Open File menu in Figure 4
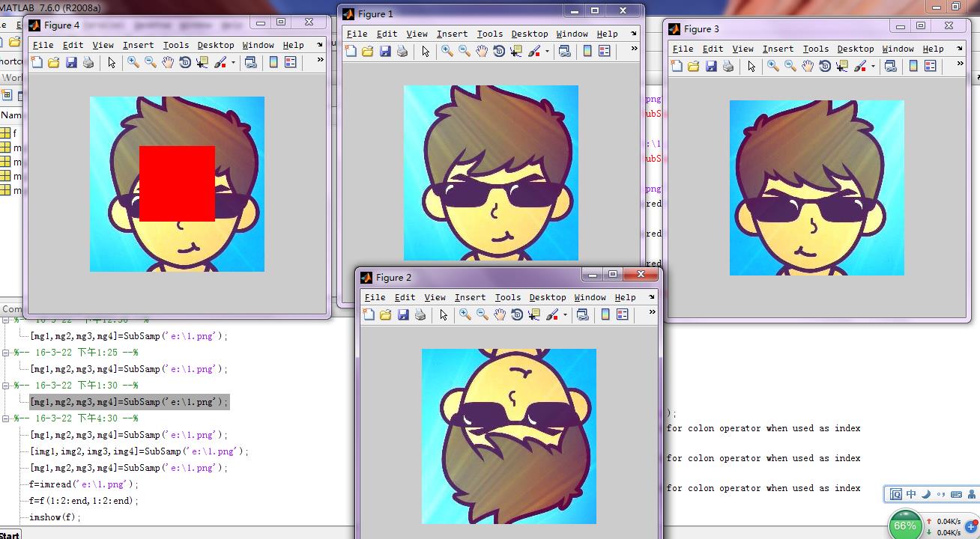 43,45
